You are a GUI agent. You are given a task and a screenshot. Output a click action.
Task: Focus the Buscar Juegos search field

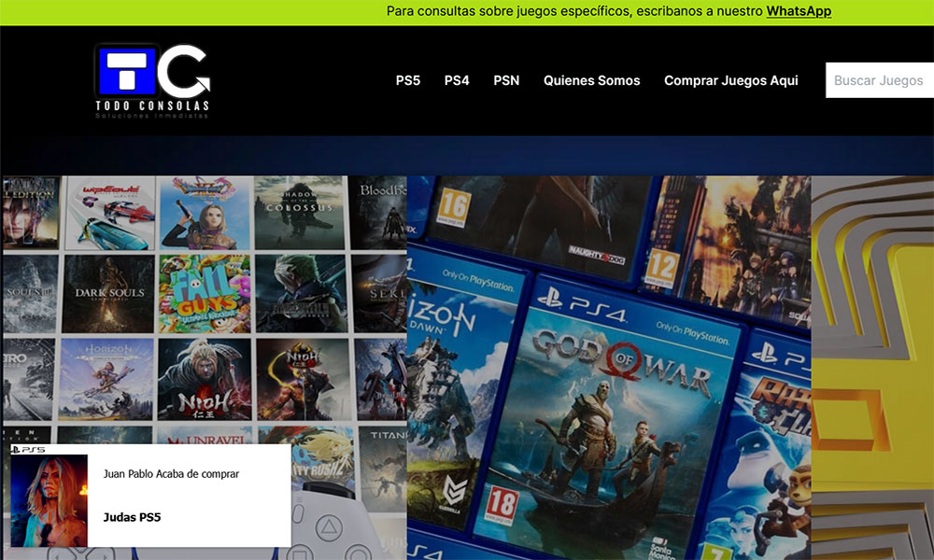878,80
